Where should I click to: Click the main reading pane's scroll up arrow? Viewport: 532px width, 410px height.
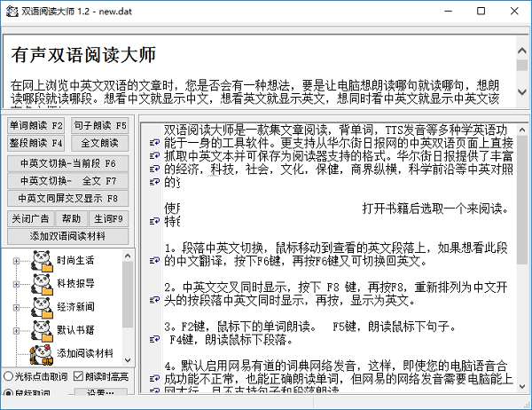click(x=522, y=130)
